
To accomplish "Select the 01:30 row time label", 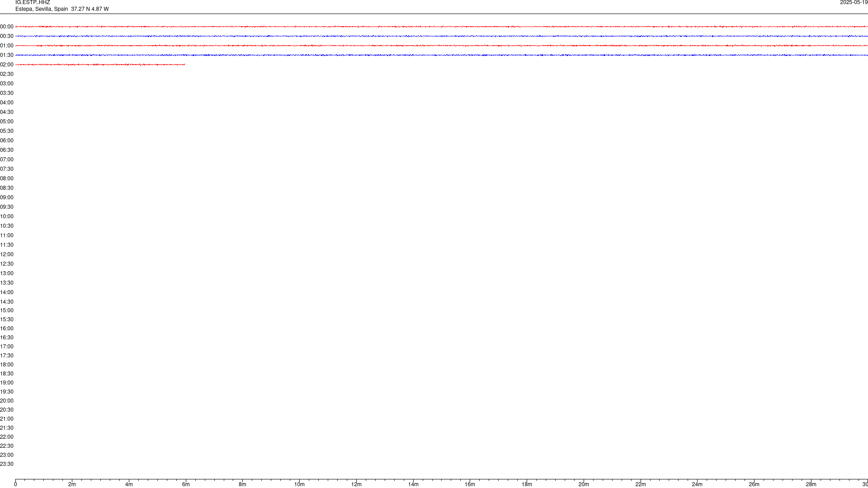I will click(7, 55).
